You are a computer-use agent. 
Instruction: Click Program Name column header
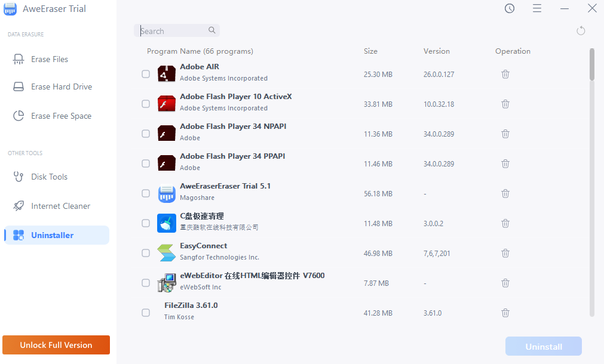(x=200, y=51)
